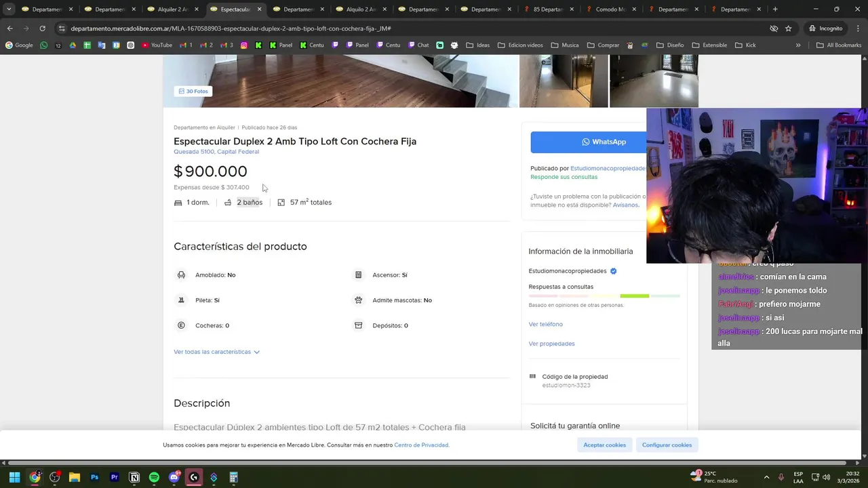868x488 pixels.
Task: Show hidden system tray icons
Action: click(x=766, y=477)
